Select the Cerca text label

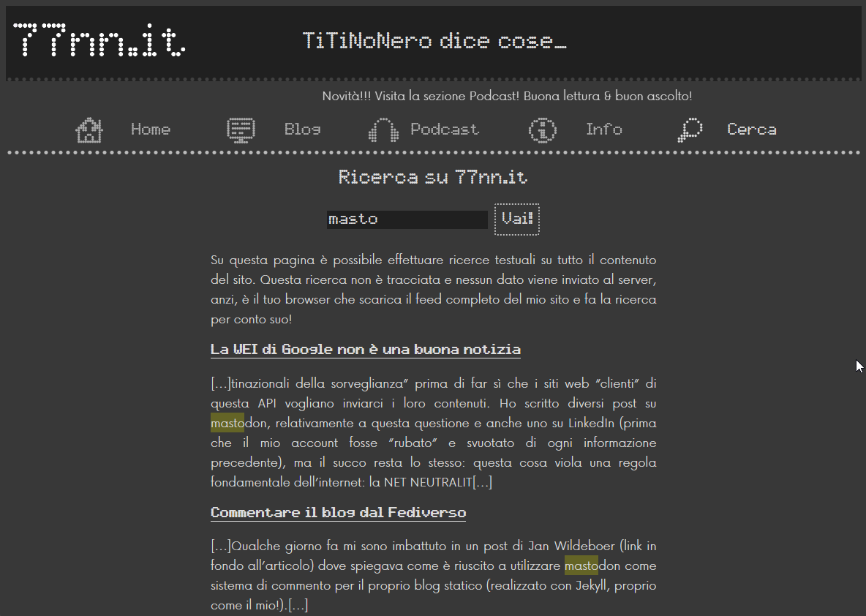click(x=751, y=129)
